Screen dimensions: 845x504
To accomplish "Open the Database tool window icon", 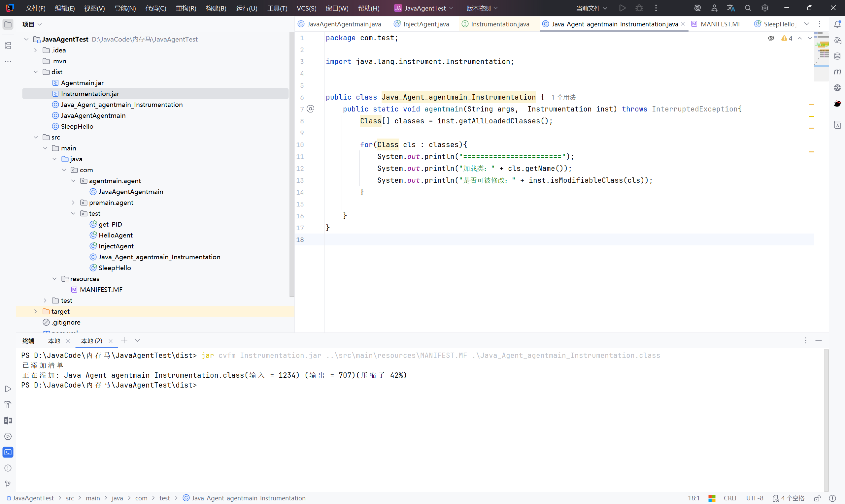I will point(837,56).
